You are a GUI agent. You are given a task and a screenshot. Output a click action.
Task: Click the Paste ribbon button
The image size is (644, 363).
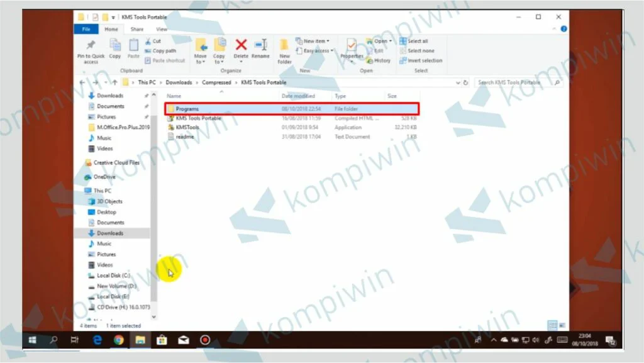pyautogui.click(x=133, y=49)
